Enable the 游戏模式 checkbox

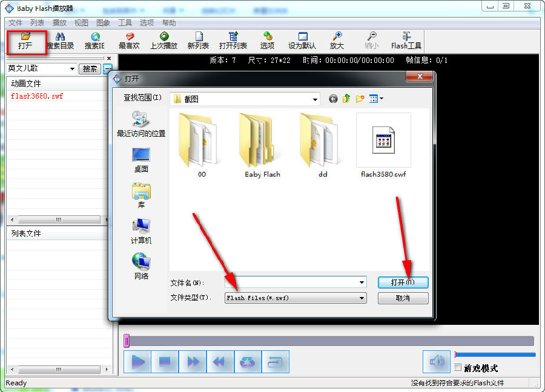pyautogui.click(x=458, y=367)
